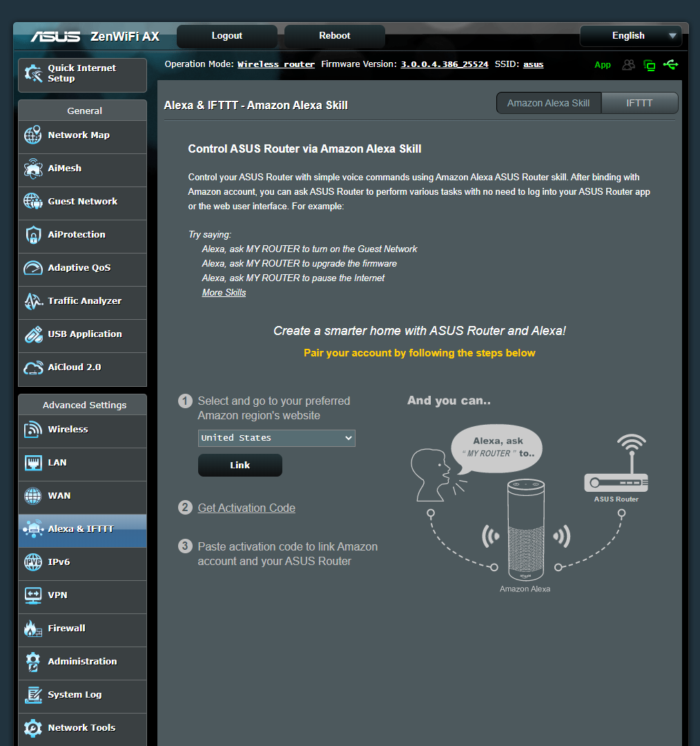The image size is (700, 746).
Task: Click the green App link
Action: [603, 65]
